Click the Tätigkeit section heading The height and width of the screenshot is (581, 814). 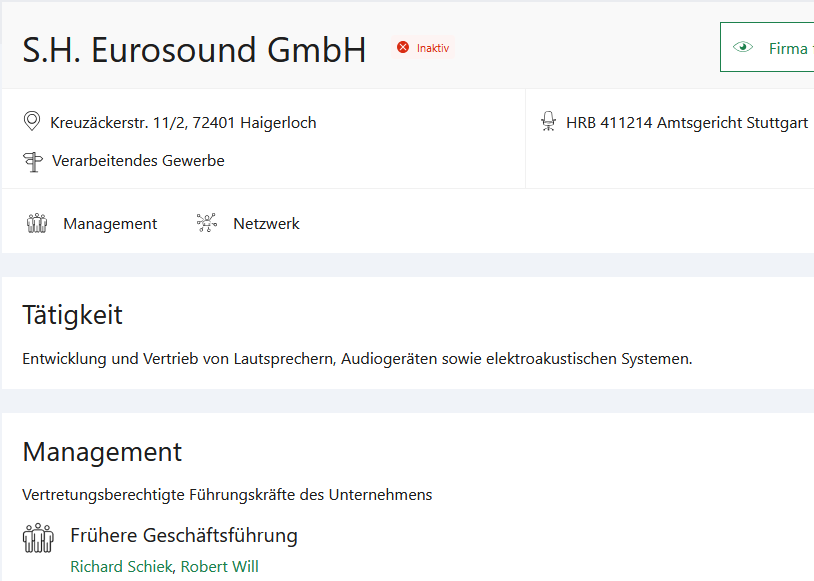click(72, 315)
